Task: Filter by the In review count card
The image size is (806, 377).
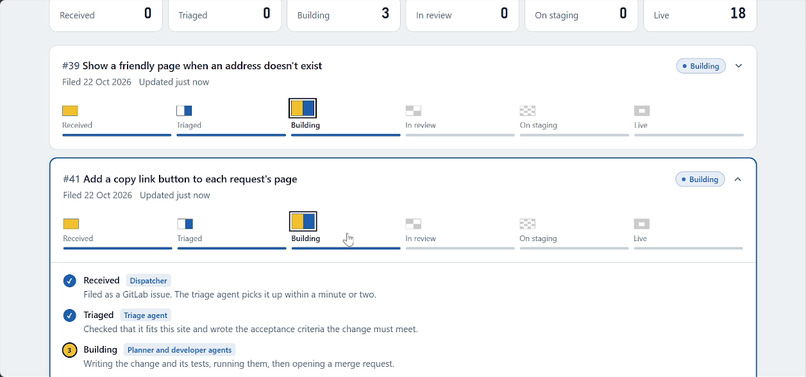Action: click(x=462, y=14)
